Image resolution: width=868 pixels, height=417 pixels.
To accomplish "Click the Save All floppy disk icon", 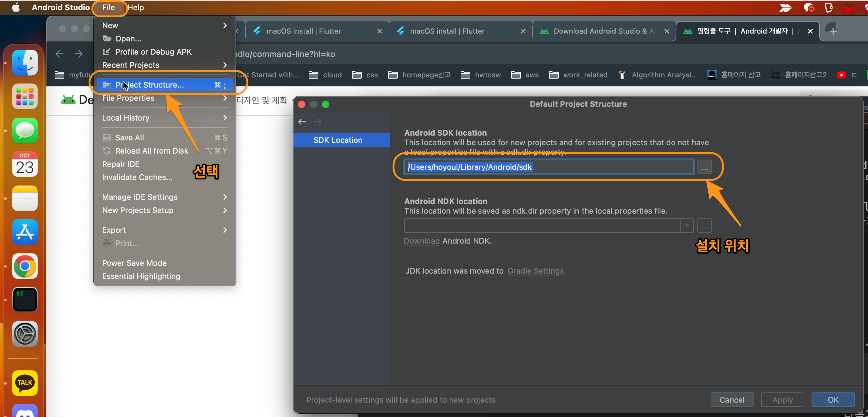I will click(107, 137).
